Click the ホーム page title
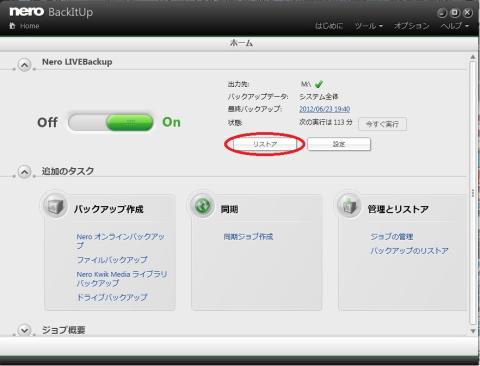 pyautogui.click(x=241, y=43)
